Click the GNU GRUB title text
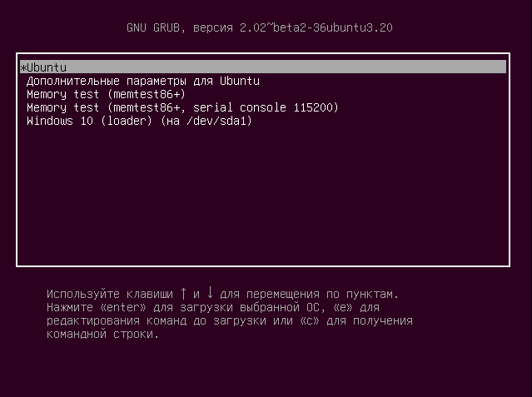Viewport: 532px width, 397px height. [156, 27]
